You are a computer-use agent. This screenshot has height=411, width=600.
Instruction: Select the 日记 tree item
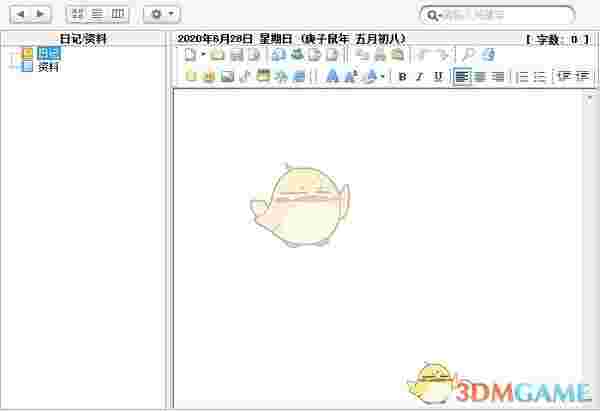tap(49, 53)
